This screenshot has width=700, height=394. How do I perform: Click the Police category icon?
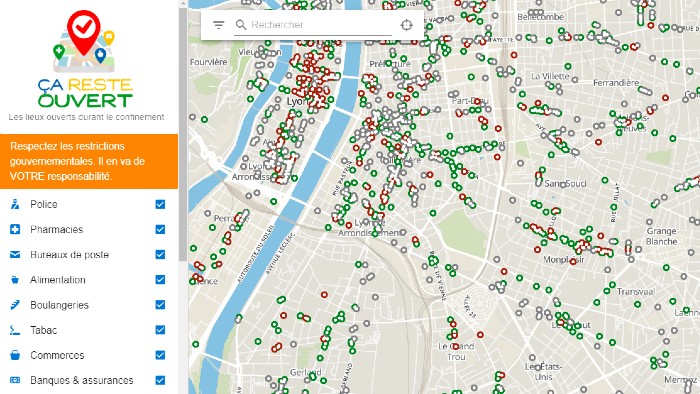[15, 204]
